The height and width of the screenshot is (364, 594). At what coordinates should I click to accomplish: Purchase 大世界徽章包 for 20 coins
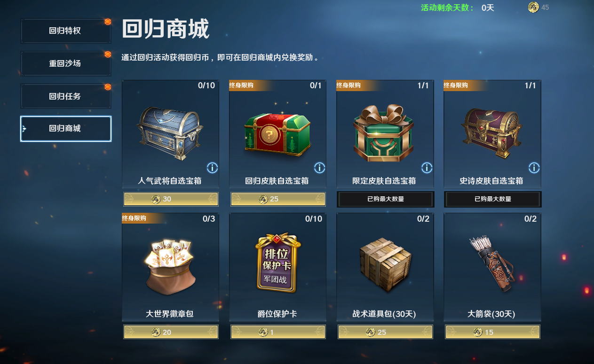171,332
